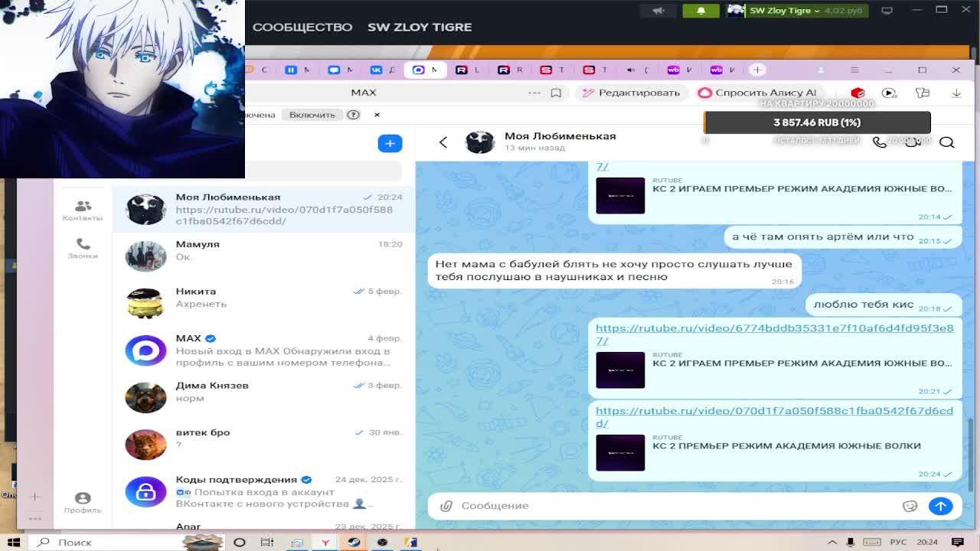Switch to the VK browser tab

[383, 70]
